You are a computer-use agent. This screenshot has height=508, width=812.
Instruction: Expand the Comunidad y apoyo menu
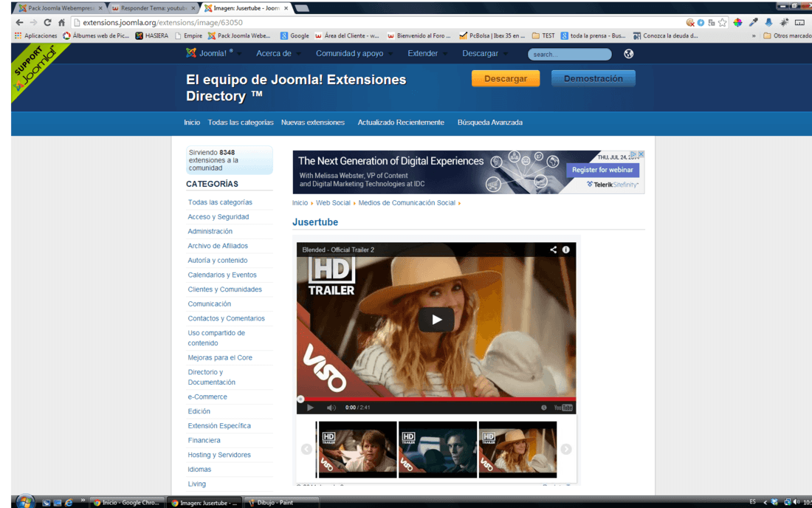click(354, 53)
